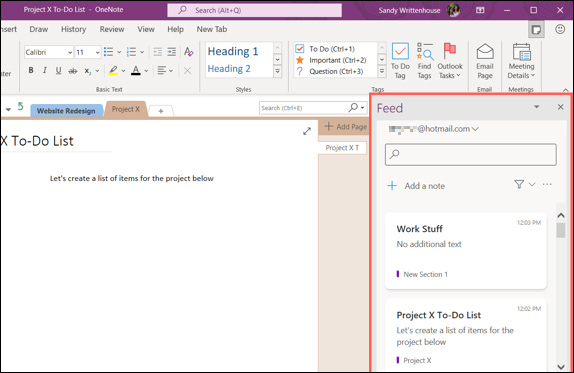Collapse the ribbon with the up chevron
Image resolution: width=574 pixels, height=373 pixels.
(565, 90)
